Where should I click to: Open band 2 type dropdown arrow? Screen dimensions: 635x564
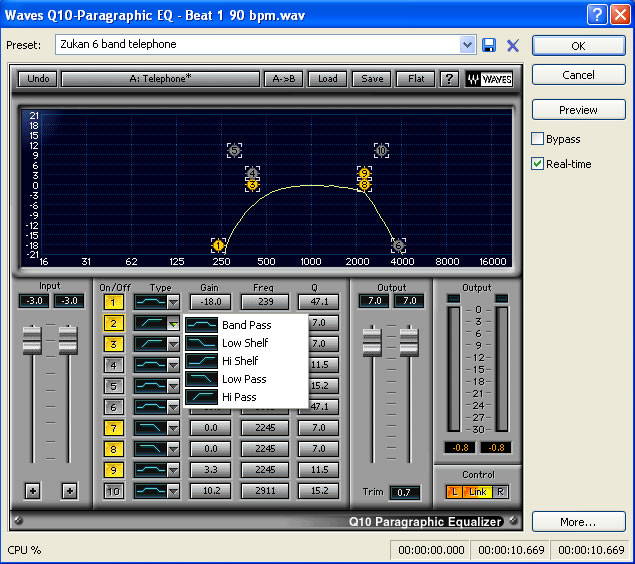click(x=173, y=324)
